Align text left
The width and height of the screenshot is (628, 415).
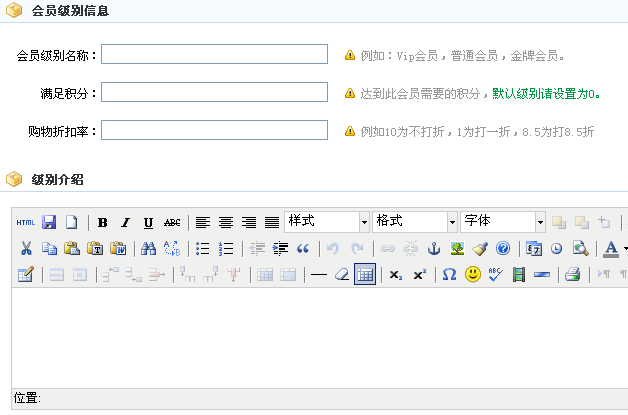click(x=203, y=222)
